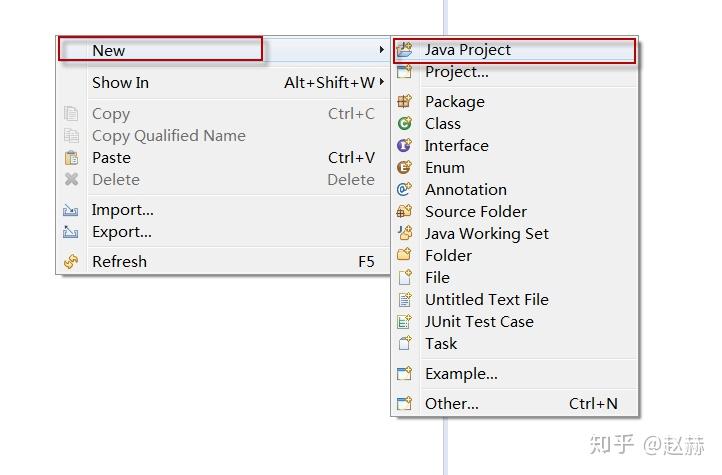Screen dimensions: 722x475
Task: Select Java Working Set entry
Action: (486, 234)
